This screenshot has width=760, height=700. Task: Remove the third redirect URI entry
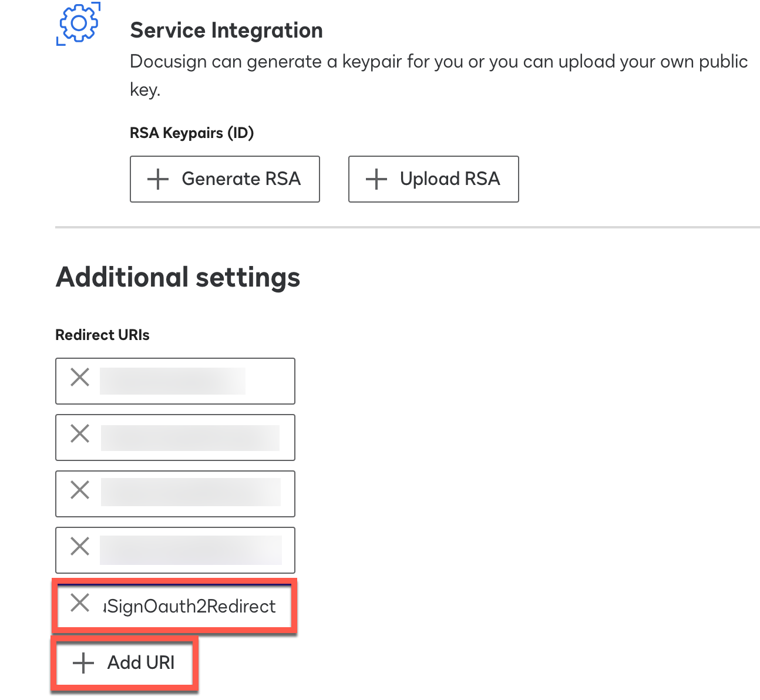[x=80, y=490]
